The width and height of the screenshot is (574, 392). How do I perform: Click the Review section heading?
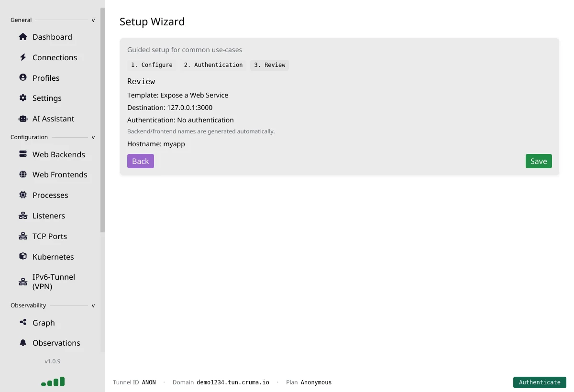click(141, 82)
